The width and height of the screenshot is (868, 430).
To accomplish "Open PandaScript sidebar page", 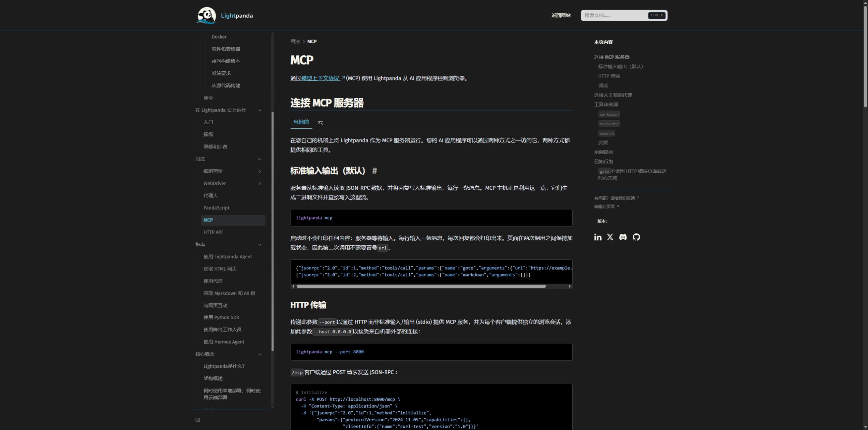I will pyautogui.click(x=216, y=208).
